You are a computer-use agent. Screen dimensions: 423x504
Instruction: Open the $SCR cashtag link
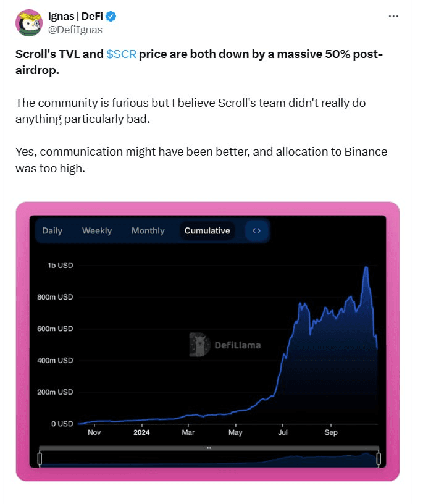click(x=121, y=54)
